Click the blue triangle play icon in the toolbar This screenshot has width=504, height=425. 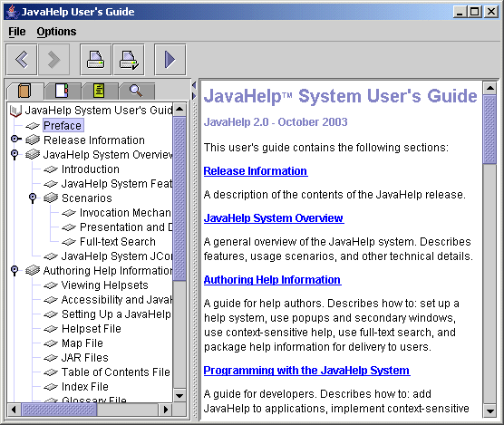170,60
